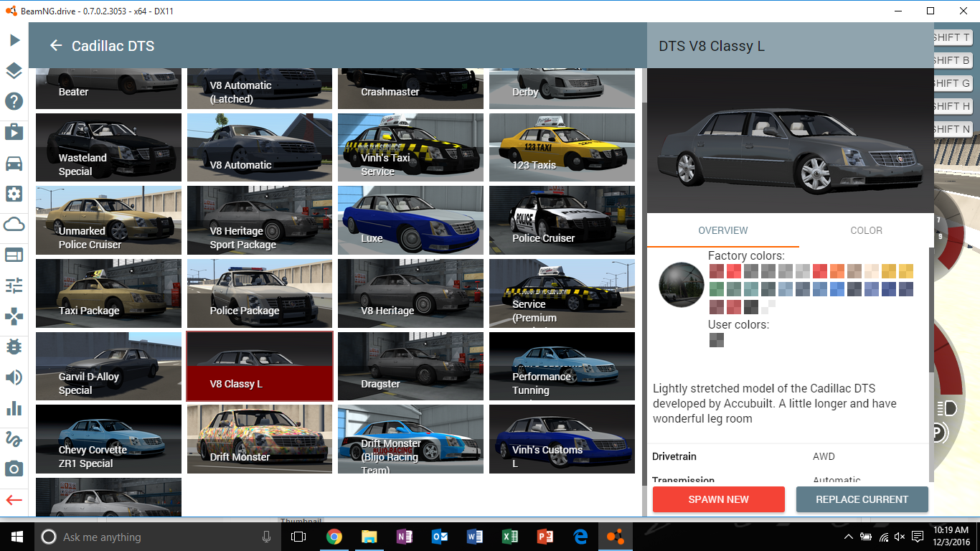Click the paint preview sphere

point(682,286)
